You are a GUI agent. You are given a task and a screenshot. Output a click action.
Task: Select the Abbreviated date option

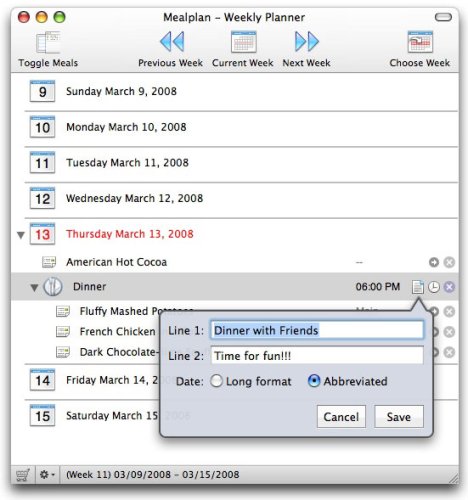(314, 381)
